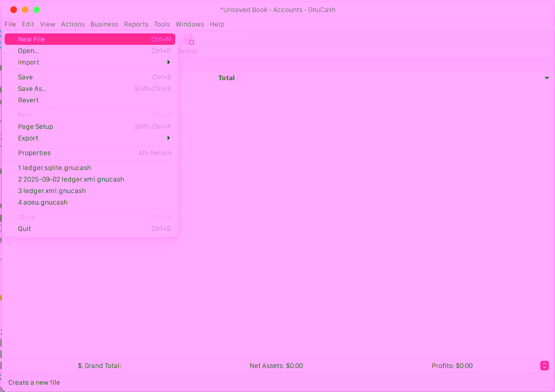Open recent file 2025-09-02 ledger.xml.gnucash
Screen dimensions: 555x392
click(x=71, y=180)
